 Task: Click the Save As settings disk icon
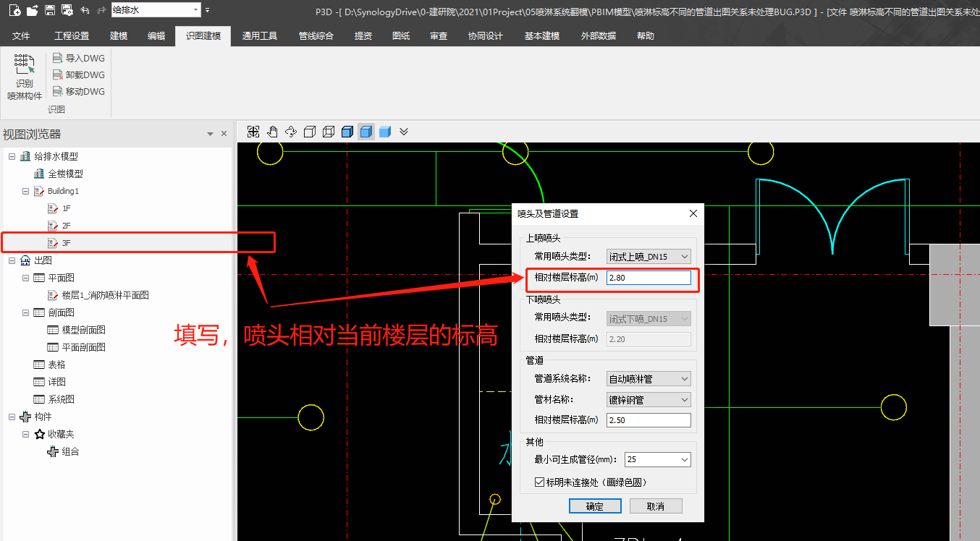[67, 10]
